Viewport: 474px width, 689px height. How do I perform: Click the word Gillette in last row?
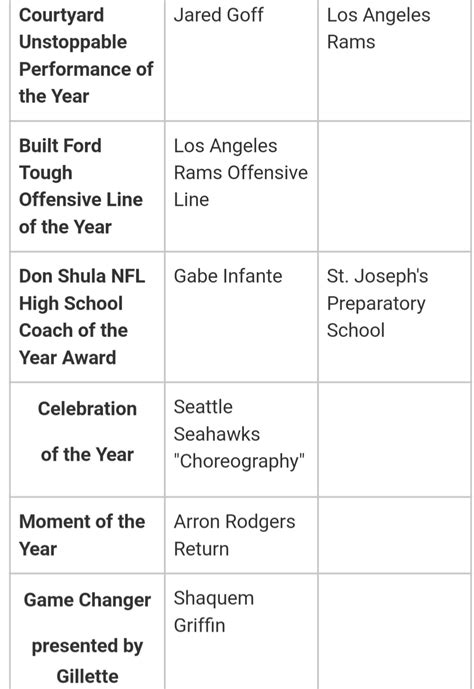click(87, 677)
